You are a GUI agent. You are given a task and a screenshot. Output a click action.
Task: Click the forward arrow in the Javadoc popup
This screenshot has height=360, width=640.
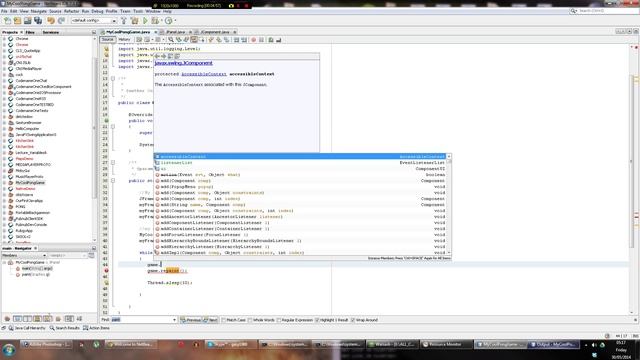click(164, 56)
